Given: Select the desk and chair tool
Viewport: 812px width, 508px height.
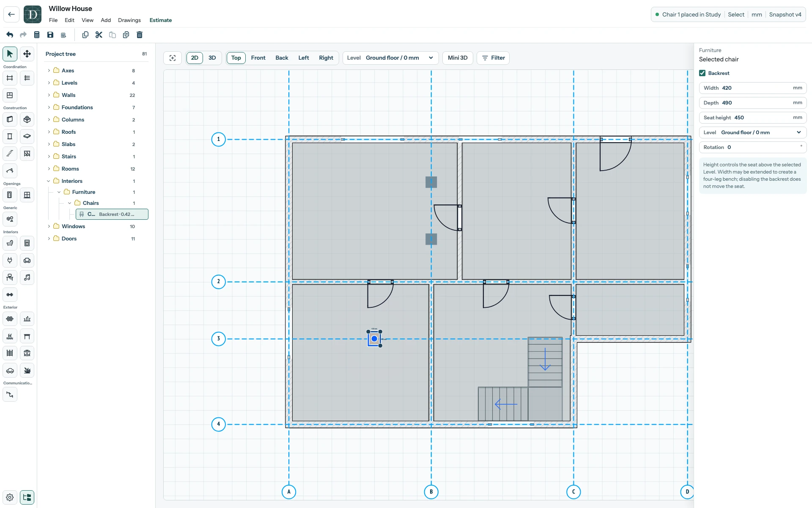Looking at the screenshot, I should tap(10, 278).
